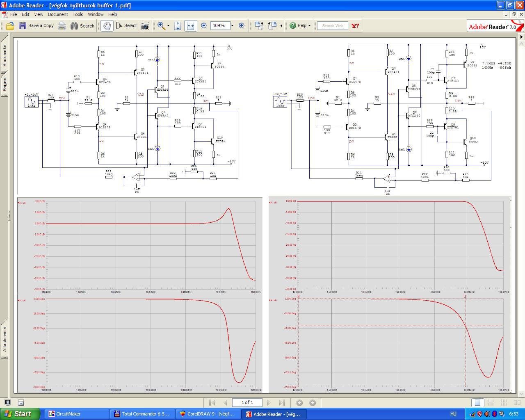
Task: Open the Edit menu
Action: [x=25, y=14]
